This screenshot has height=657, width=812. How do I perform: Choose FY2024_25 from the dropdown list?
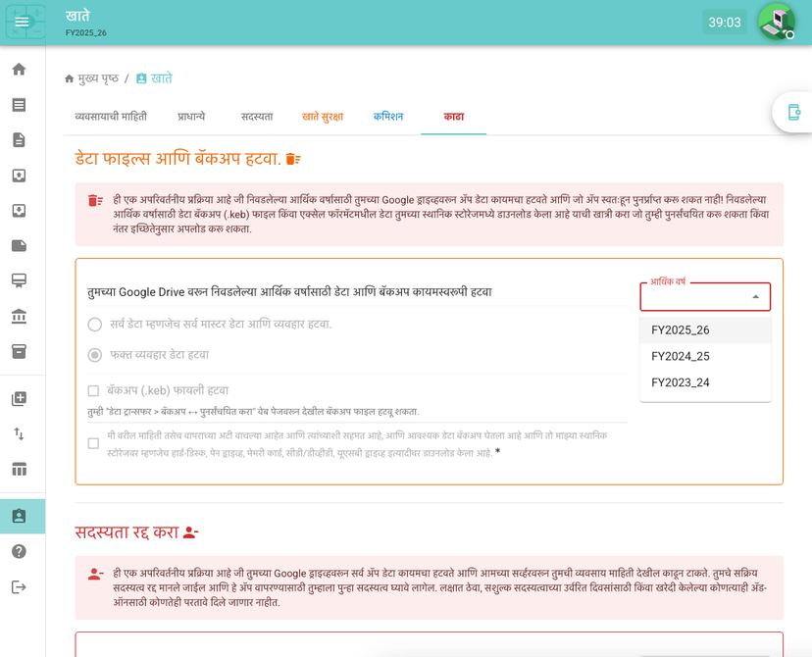[x=681, y=356]
